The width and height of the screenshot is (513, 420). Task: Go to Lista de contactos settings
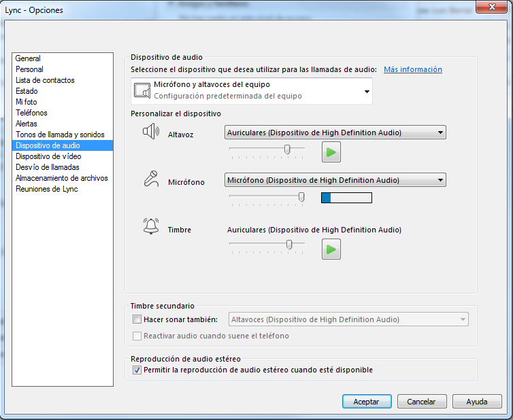tap(63, 80)
